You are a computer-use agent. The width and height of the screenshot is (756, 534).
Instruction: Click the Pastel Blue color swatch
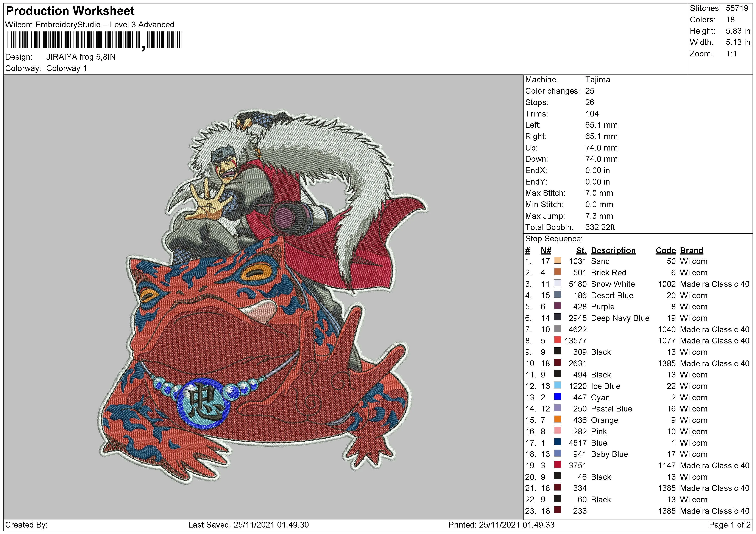coord(557,408)
